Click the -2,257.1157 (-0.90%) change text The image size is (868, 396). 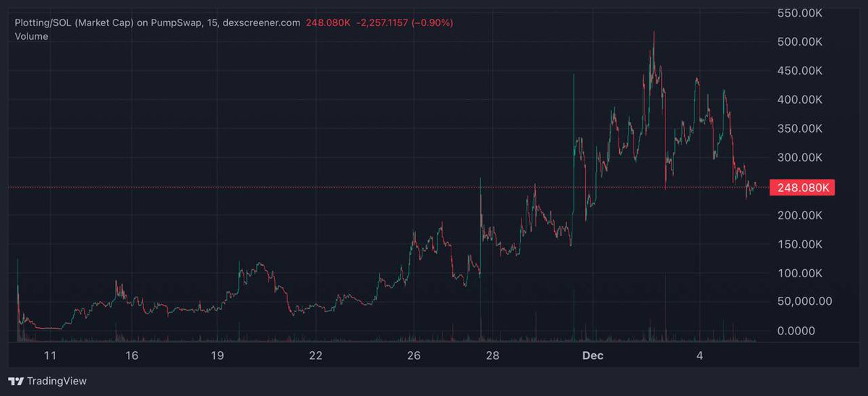tap(405, 23)
